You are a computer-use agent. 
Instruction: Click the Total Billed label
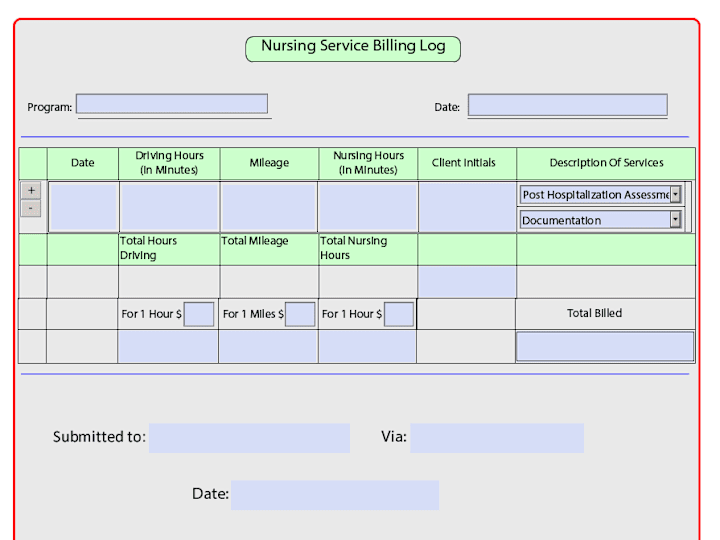594,313
